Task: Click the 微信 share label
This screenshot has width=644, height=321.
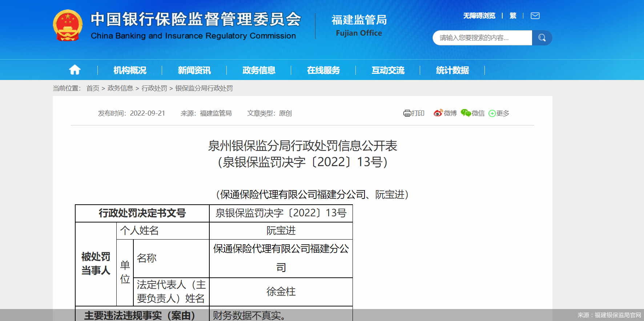Action: [478, 113]
